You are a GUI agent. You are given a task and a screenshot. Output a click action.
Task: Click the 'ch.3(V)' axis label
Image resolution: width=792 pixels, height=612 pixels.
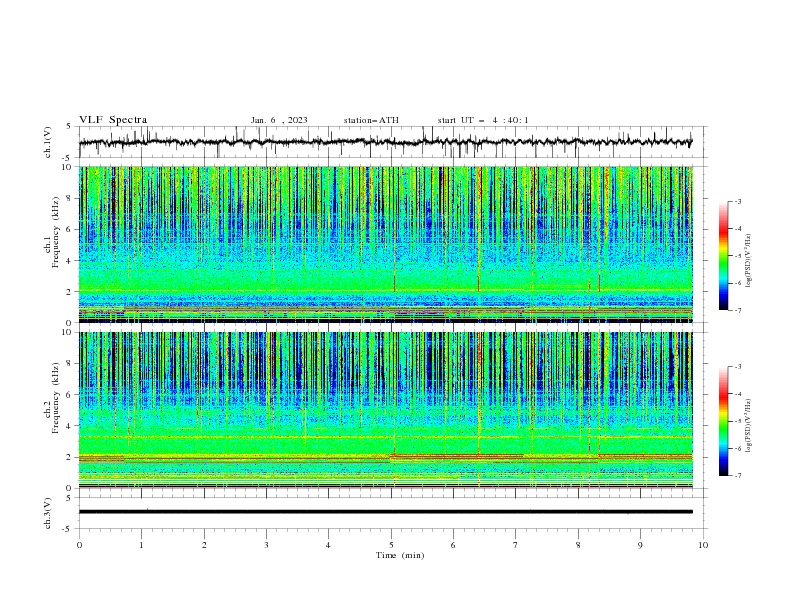coord(48,513)
